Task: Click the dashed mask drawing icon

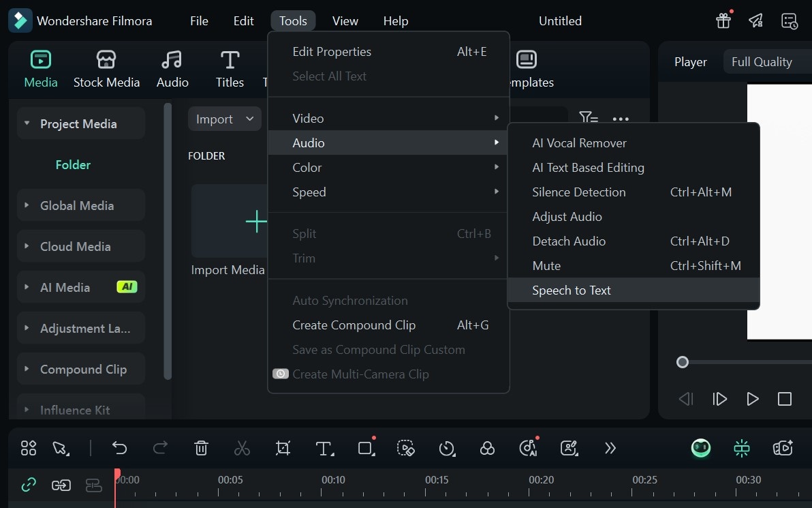Action: pos(405,448)
